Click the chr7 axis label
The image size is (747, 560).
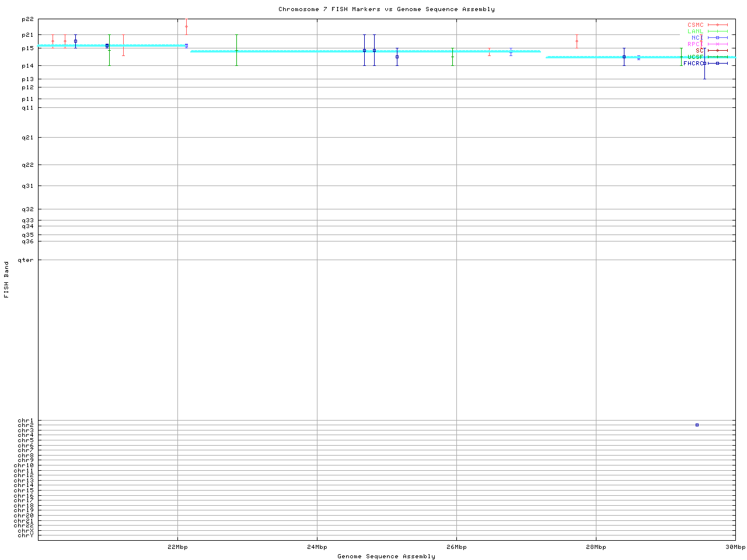[26, 450]
